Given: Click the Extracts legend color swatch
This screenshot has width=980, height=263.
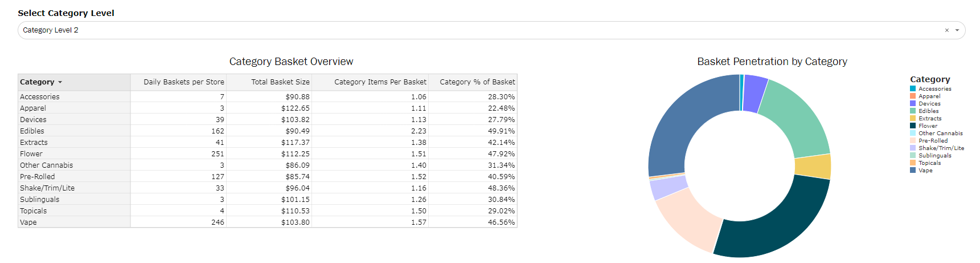Looking at the screenshot, I should (913, 118).
